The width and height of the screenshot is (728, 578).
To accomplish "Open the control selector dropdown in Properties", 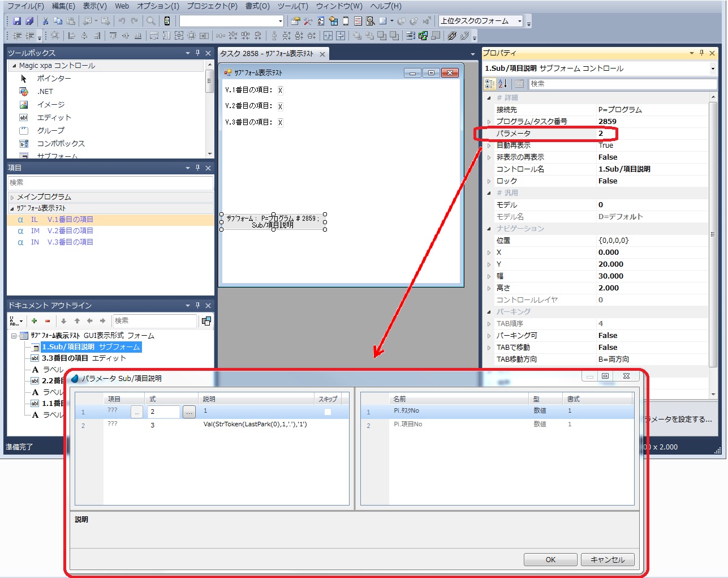I will [x=712, y=68].
